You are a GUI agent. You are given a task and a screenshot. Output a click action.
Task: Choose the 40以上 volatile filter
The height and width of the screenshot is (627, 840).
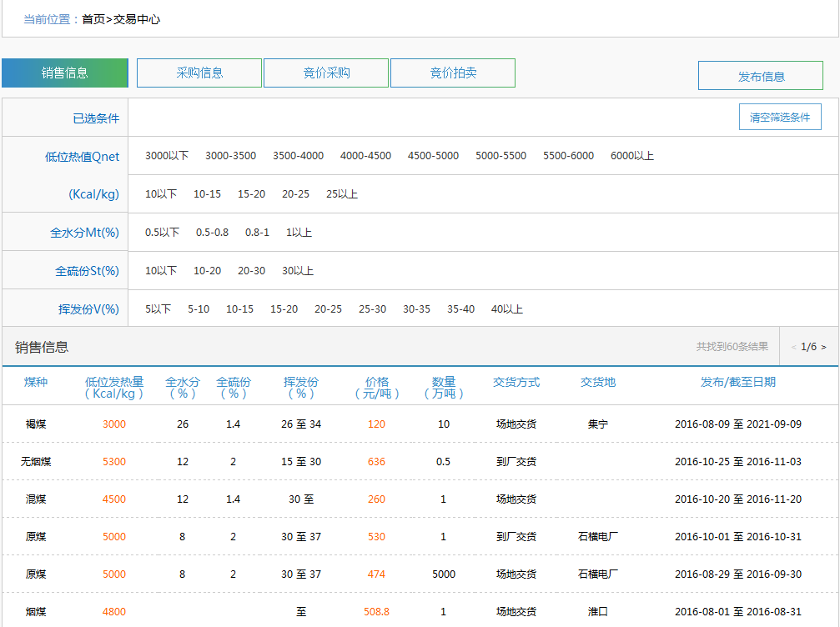(x=507, y=309)
